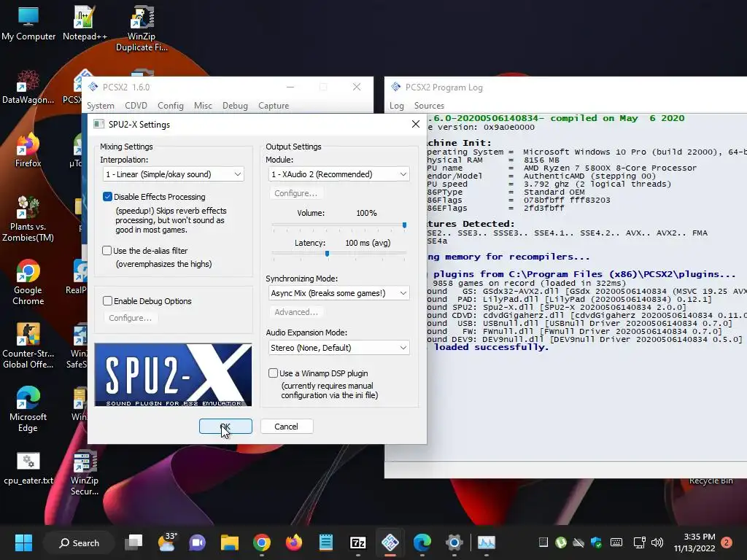Select the Firefox desktop shortcut
Screen dimensions: 747x560
28,150
